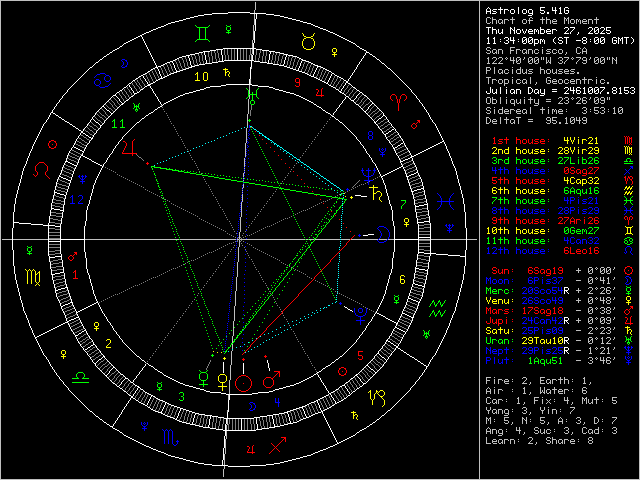Viewport: 640px width, 480px height.
Task: Click the Obliquity value line
Action: 548,100
